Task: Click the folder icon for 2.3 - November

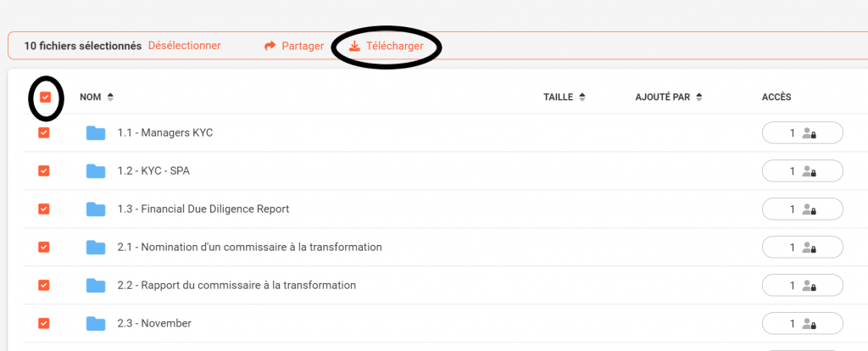Action: click(x=96, y=323)
